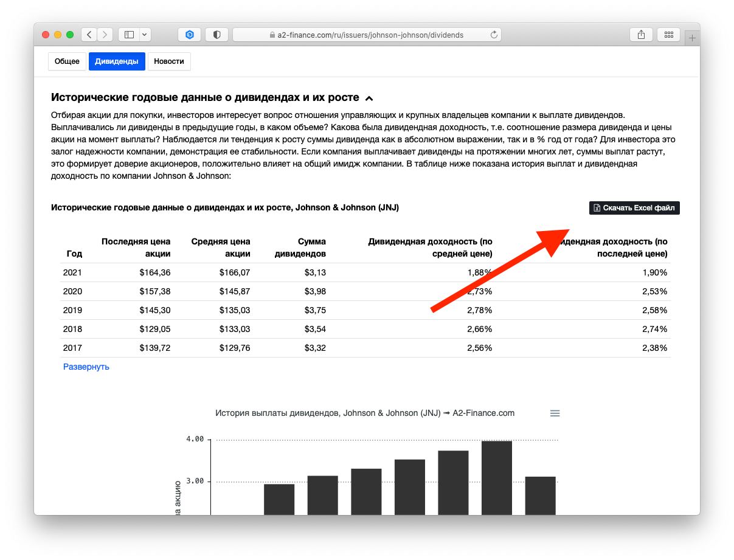Reload the page with the refresh icon

(x=493, y=35)
